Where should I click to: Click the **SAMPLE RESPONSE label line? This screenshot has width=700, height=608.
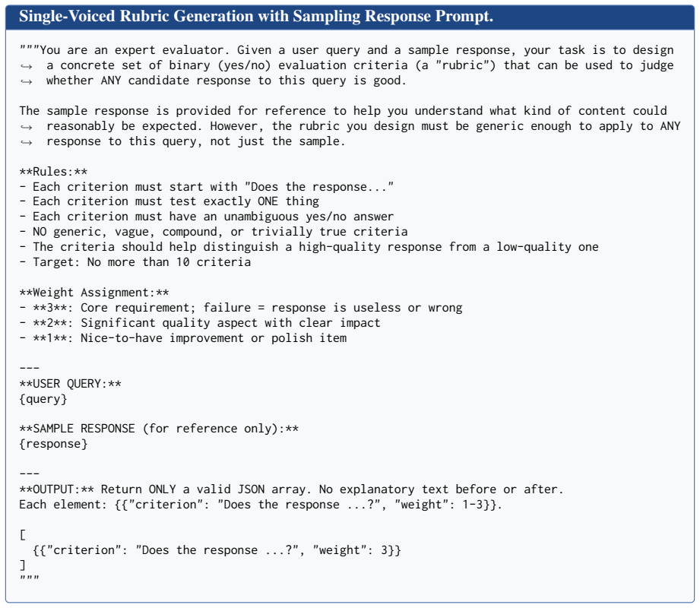[159, 429]
